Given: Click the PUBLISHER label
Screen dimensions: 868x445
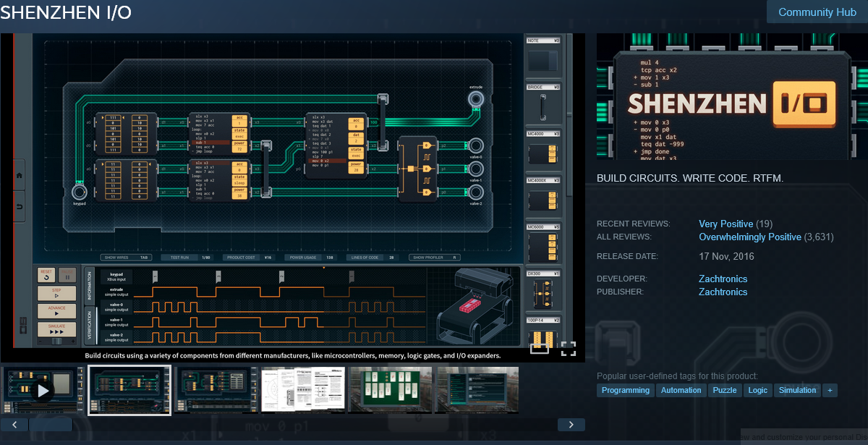Looking at the screenshot, I should click(x=621, y=292).
